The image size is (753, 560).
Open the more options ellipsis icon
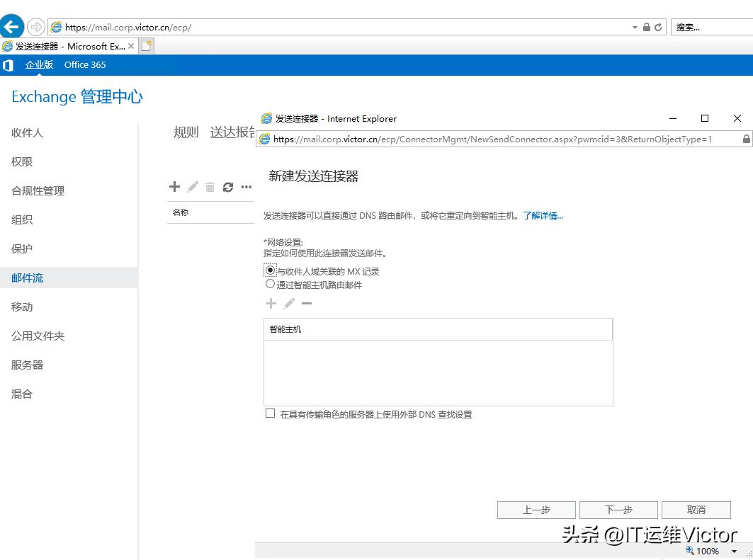pos(246,187)
